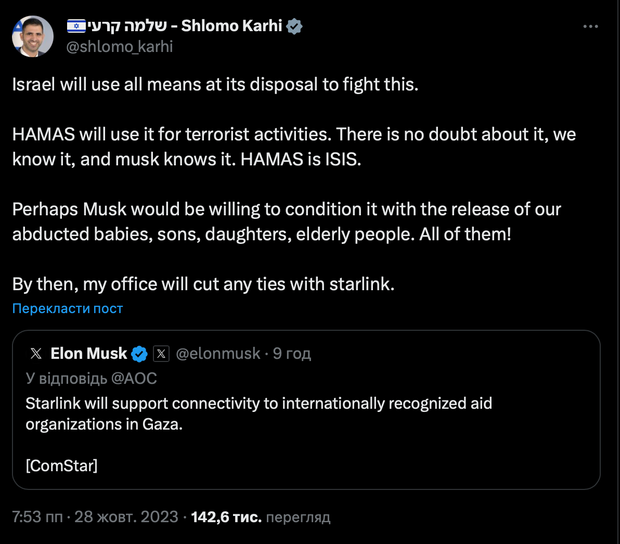Open the three-dot more options menu

tap(590, 27)
